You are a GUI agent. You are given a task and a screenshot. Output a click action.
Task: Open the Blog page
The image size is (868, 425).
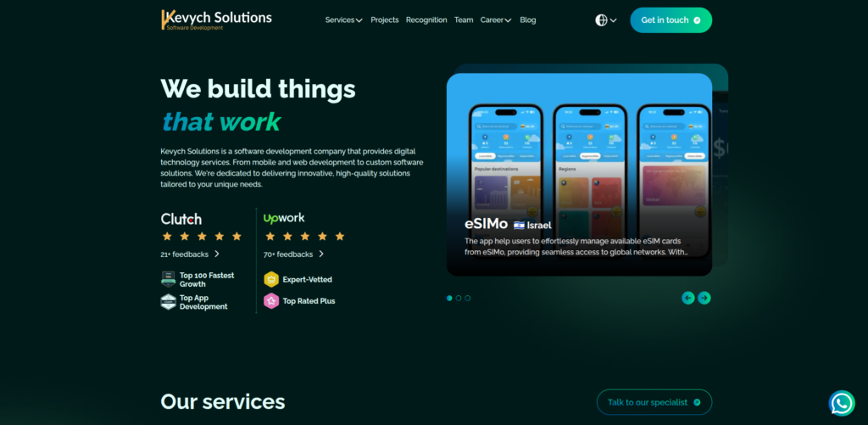point(528,20)
